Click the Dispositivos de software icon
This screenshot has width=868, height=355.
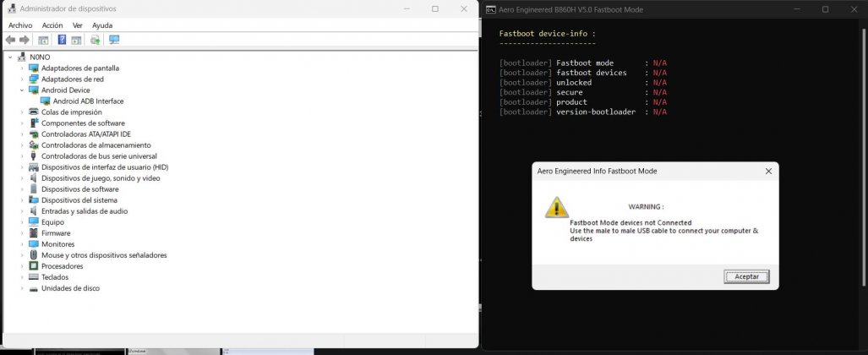click(x=34, y=189)
